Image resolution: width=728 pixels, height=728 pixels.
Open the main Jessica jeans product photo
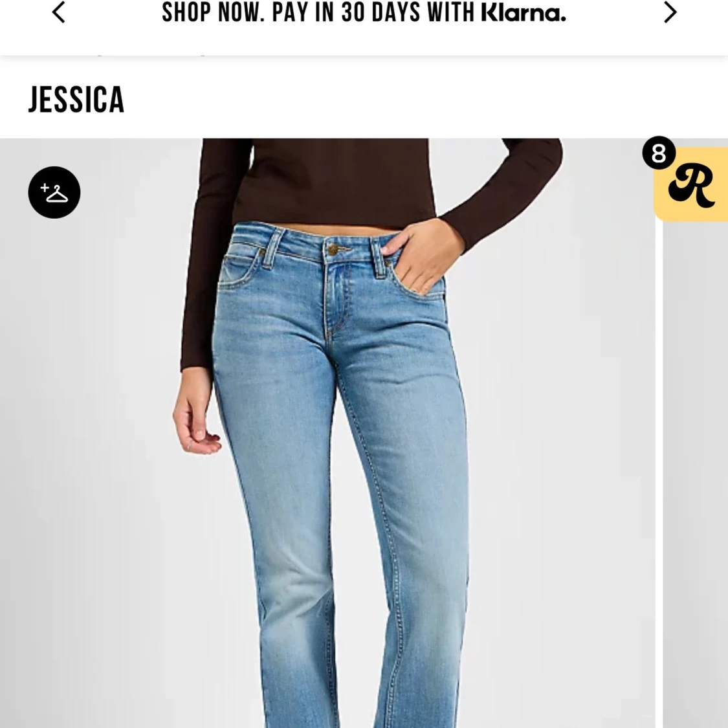327,433
